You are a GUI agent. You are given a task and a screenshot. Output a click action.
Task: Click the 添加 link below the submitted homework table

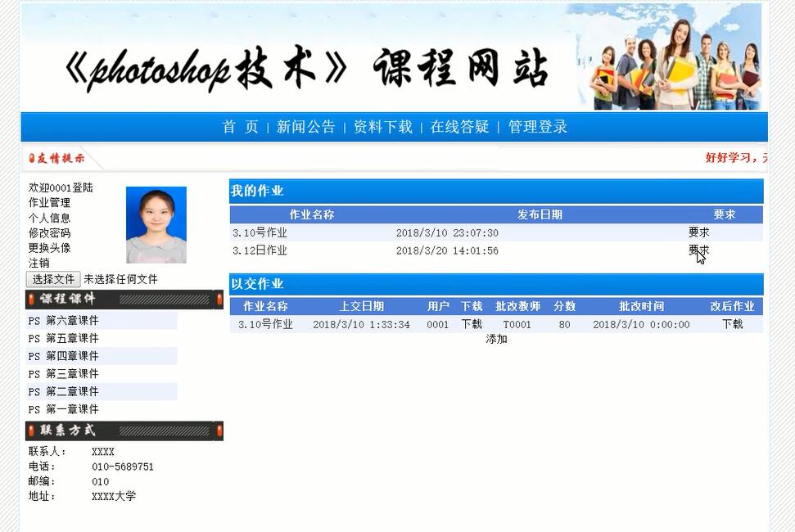[495, 338]
